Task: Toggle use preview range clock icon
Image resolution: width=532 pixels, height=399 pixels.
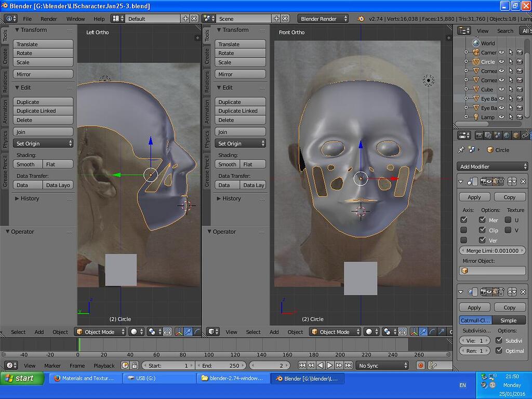Action: pyautogui.click(x=125, y=365)
